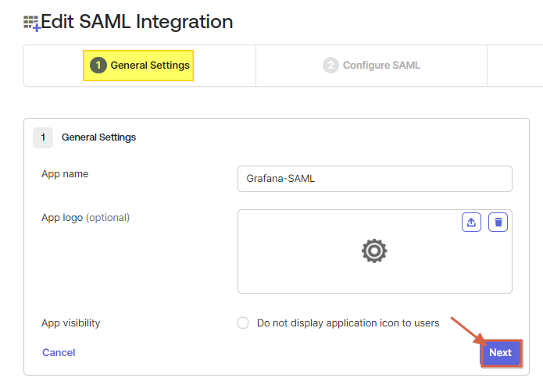Focus the App name field containing Grafana-SAML
The width and height of the screenshot is (543, 392).
[x=374, y=179]
